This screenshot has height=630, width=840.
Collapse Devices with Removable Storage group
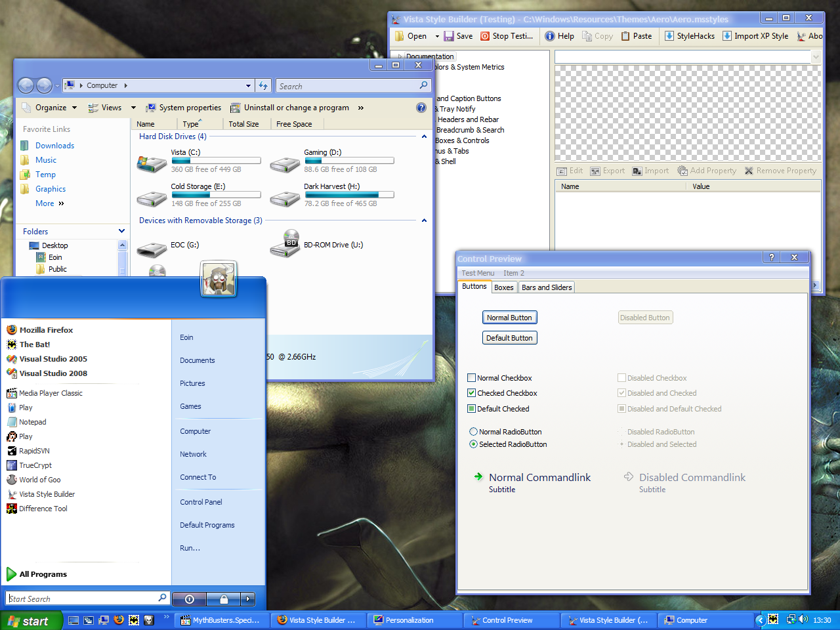click(x=424, y=220)
